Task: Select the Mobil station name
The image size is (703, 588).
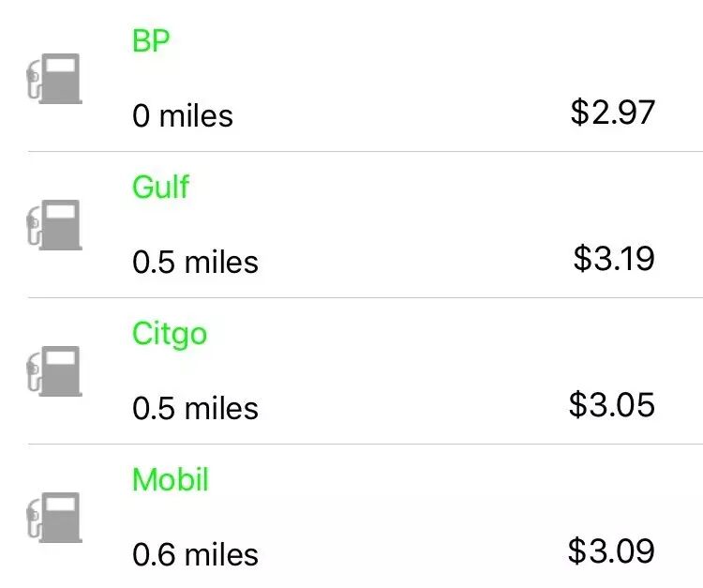Action: click(170, 480)
